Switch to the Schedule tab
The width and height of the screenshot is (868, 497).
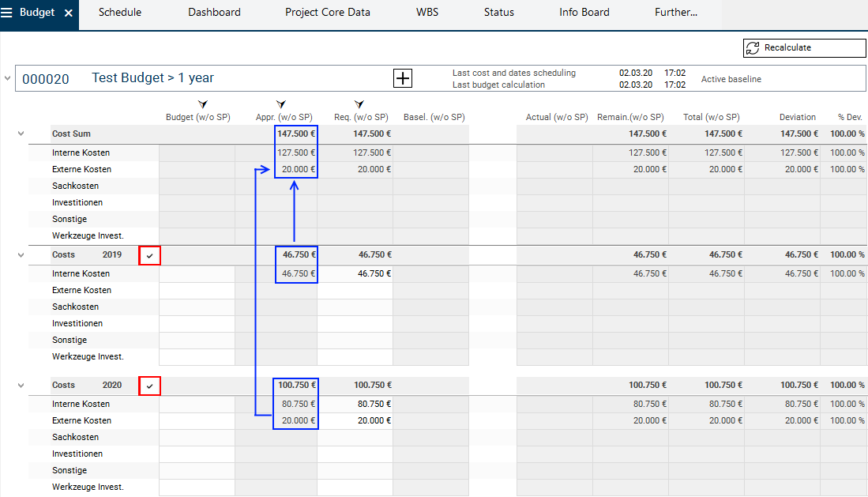click(x=120, y=13)
